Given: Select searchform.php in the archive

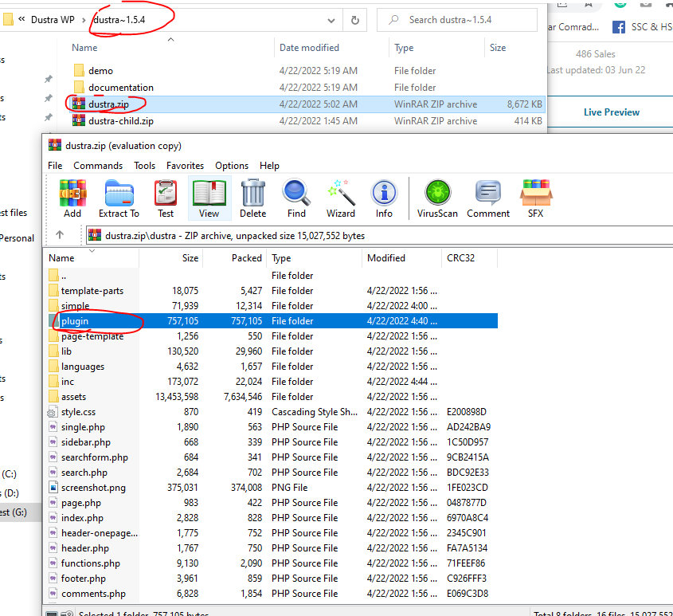Looking at the screenshot, I should [x=272, y=457].
